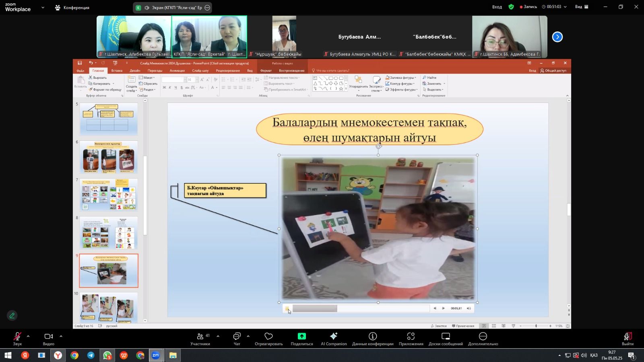
Task: Pause the video in the slide
Action: pos(287,309)
